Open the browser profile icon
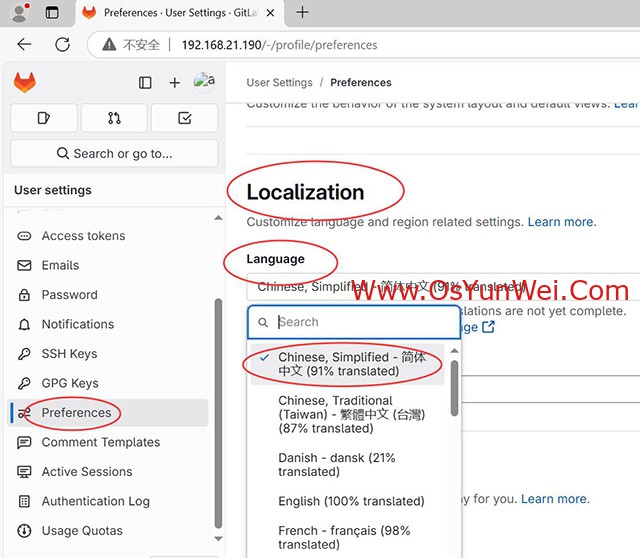This screenshot has height=558, width=640. 20,12
